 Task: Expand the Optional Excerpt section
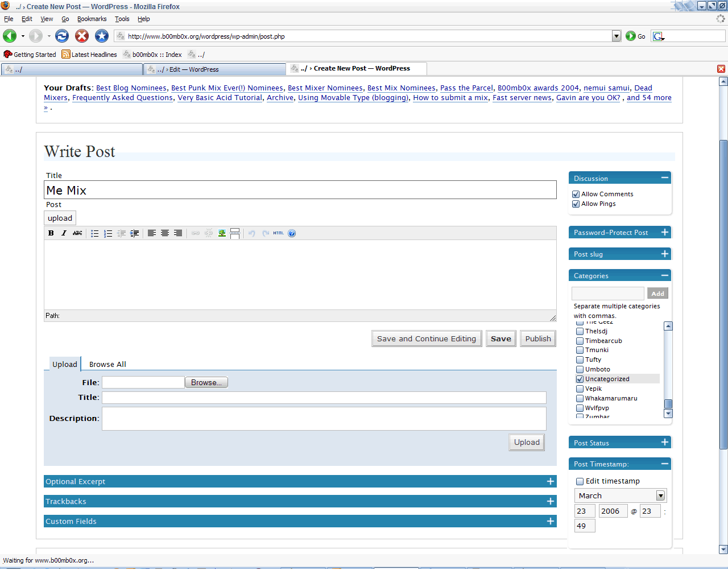pyautogui.click(x=550, y=482)
